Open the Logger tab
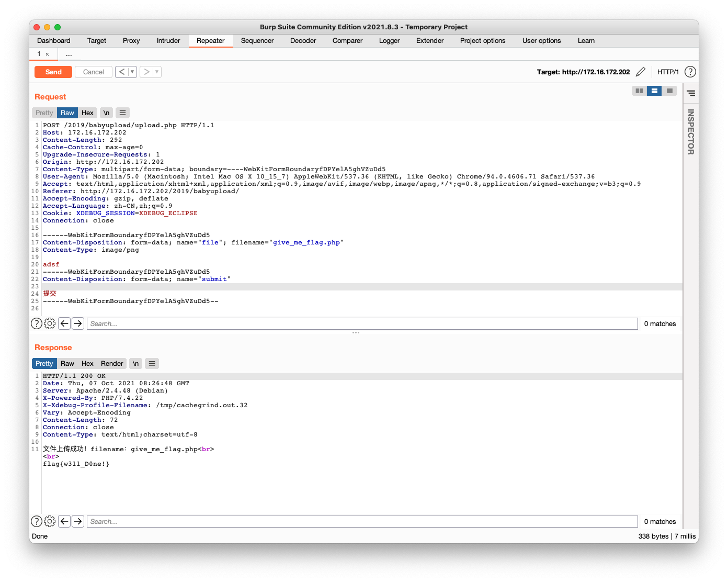This screenshot has width=728, height=582. 390,41
